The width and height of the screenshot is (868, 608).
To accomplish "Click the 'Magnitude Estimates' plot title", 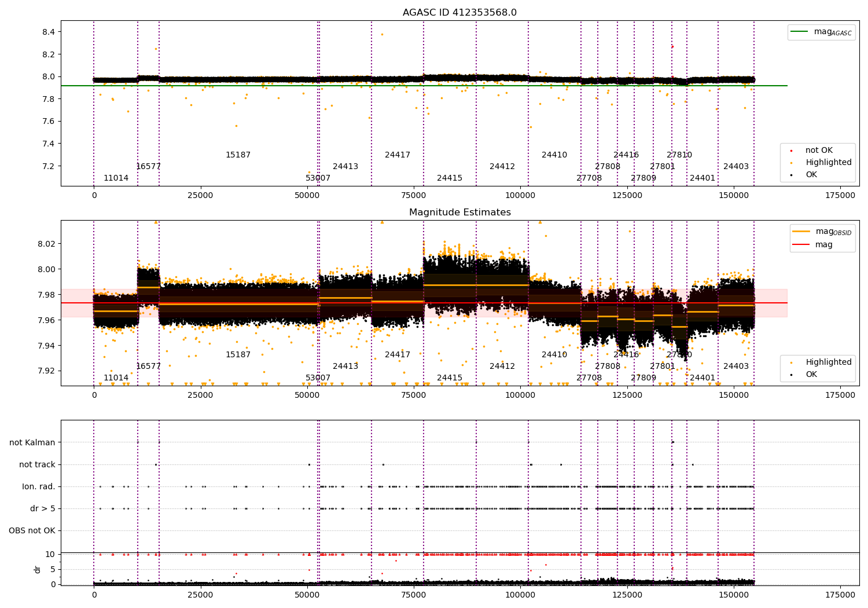I will 460,213.
